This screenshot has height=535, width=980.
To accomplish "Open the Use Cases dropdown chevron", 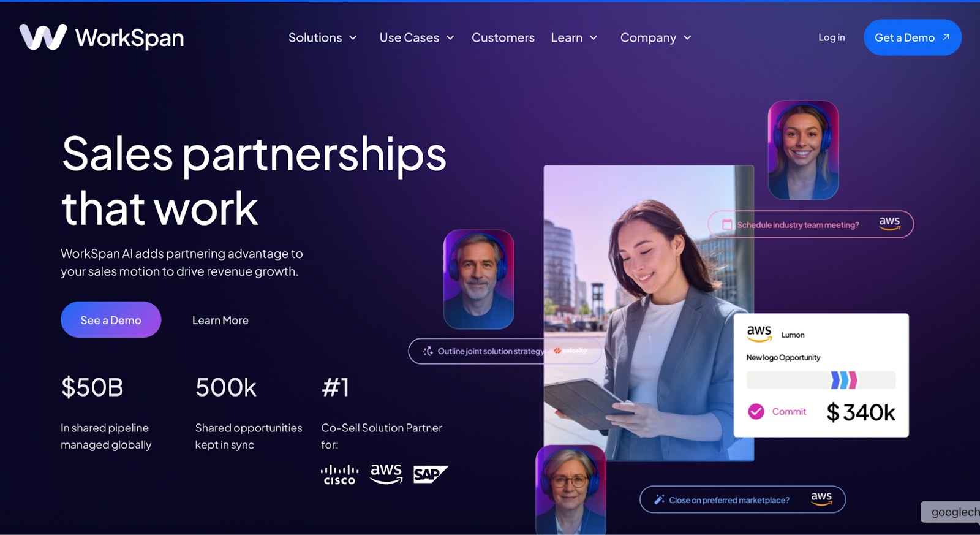I will tap(450, 37).
